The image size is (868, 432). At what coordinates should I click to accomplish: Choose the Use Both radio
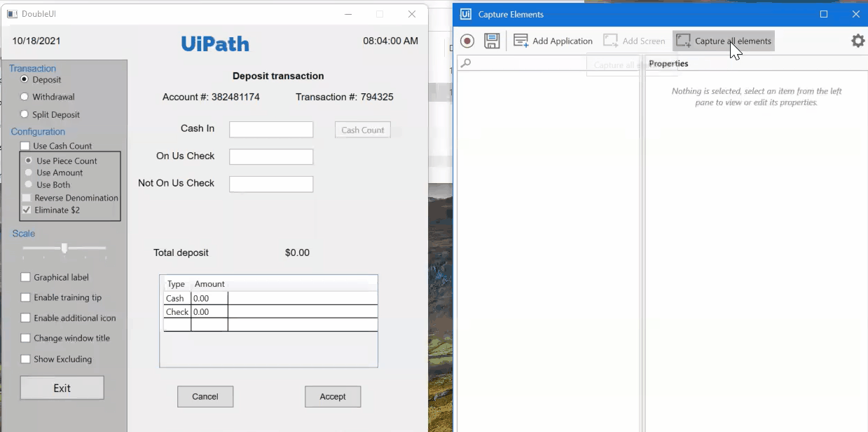click(x=28, y=184)
